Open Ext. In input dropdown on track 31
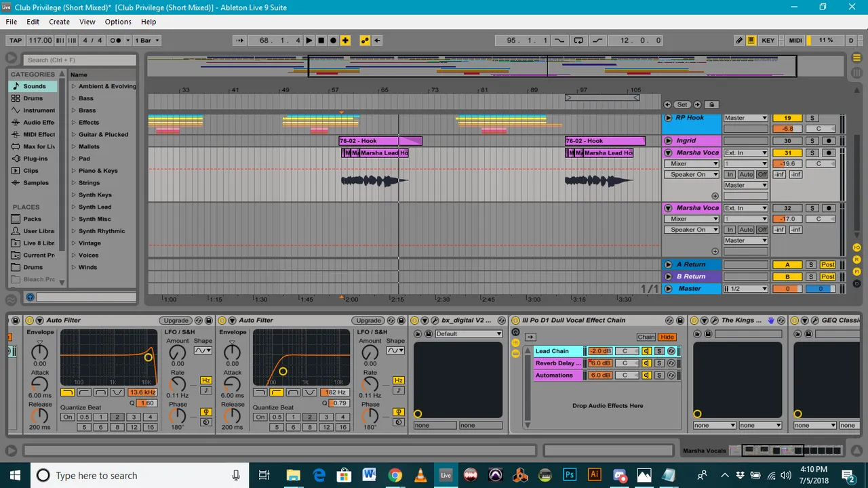 pos(745,153)
